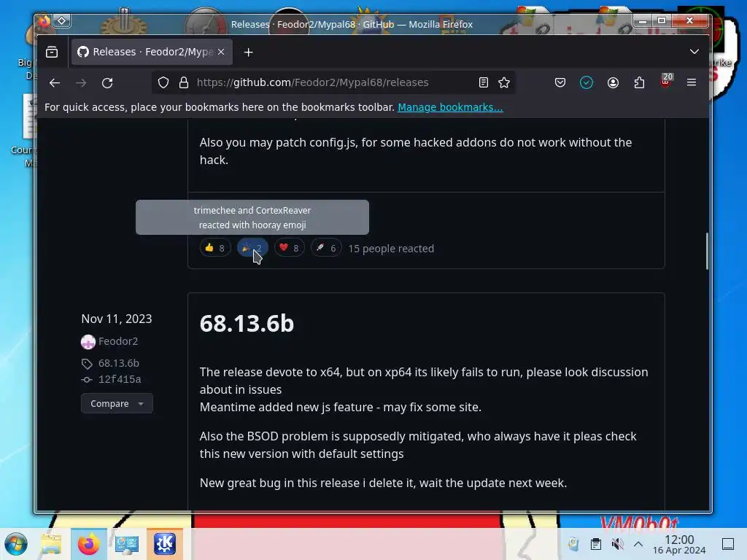Click the Feodor2 avatar image
Image resolution: width=747 pixels, height=560 pixels.
click(88, 342)
